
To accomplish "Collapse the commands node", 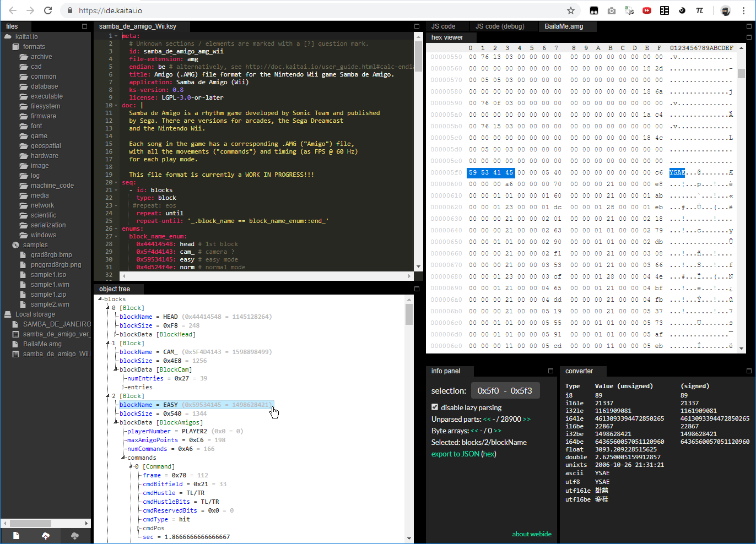I will (123, 458).
